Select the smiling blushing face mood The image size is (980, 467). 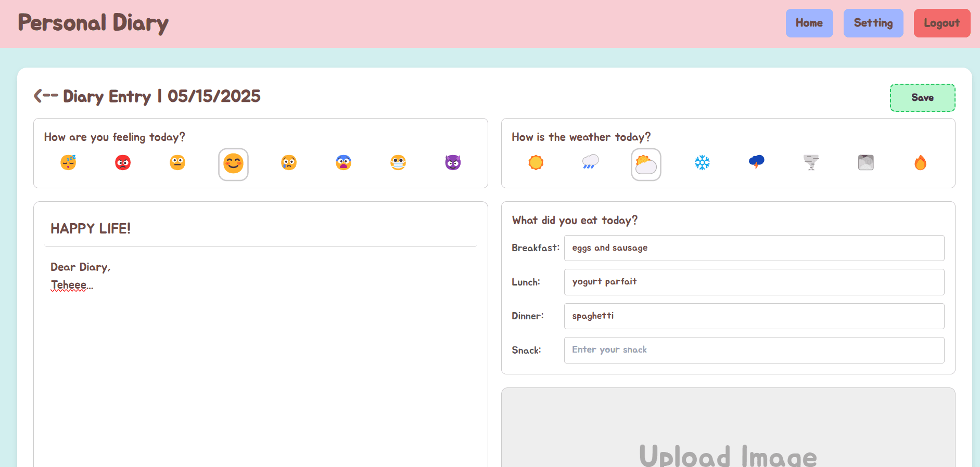click(233, 164)
